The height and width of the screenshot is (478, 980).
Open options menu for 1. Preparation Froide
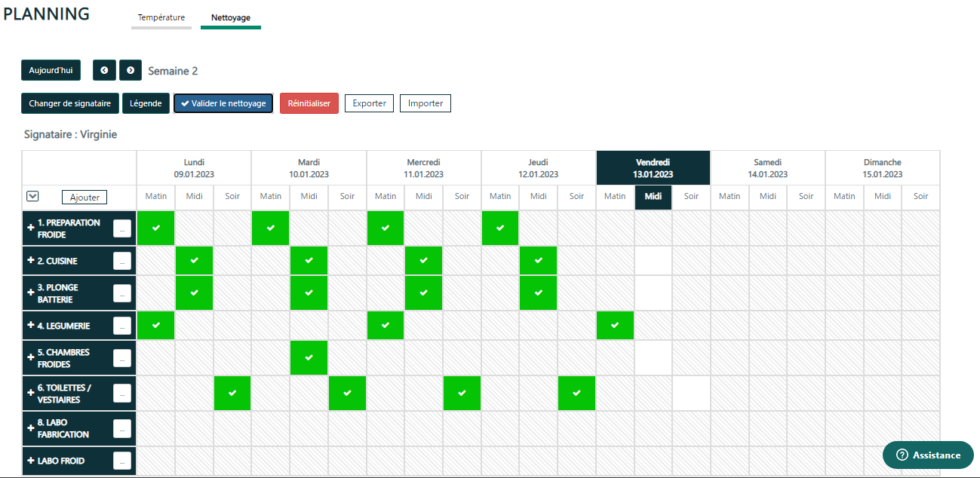point(122,228)
